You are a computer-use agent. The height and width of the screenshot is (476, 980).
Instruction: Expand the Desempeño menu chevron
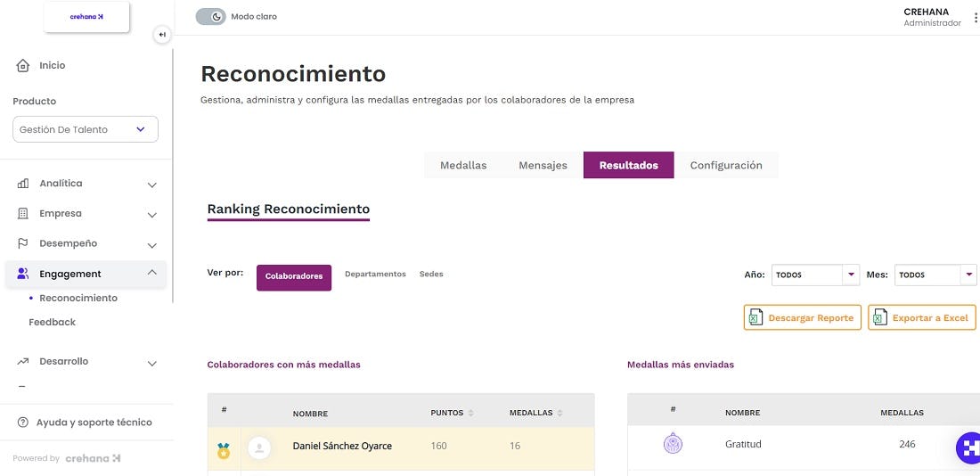[x=151, y=245]
